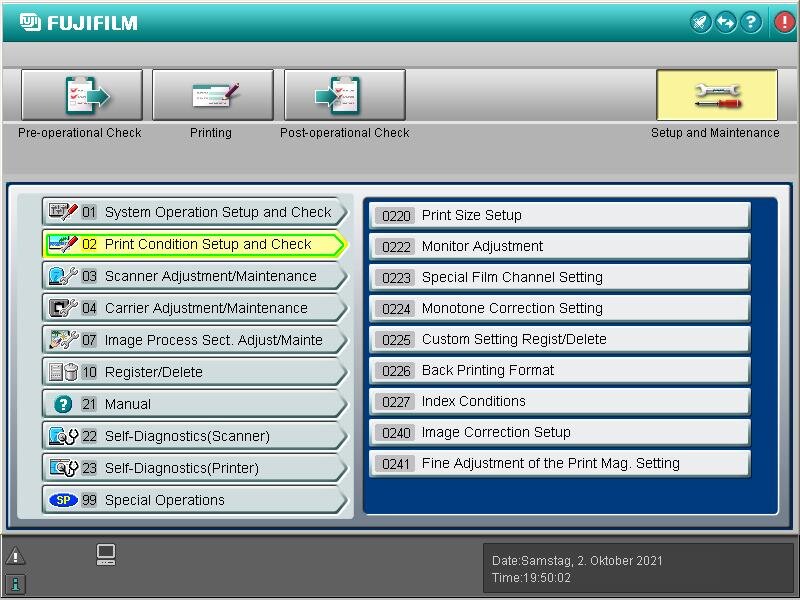The width and height of the screenshot is (800, 600).
Task: Click the double-arrow switch icon in header
Action: click(726, 23)
